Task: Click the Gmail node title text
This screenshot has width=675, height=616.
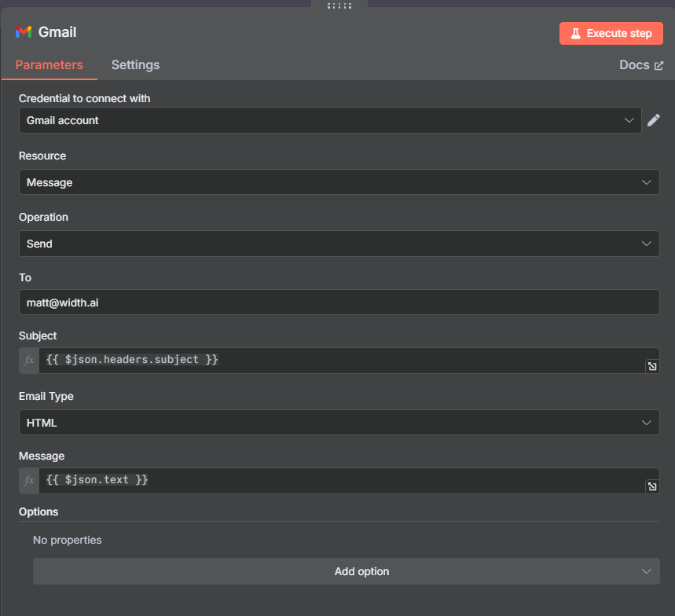Action: pos(57,32)
